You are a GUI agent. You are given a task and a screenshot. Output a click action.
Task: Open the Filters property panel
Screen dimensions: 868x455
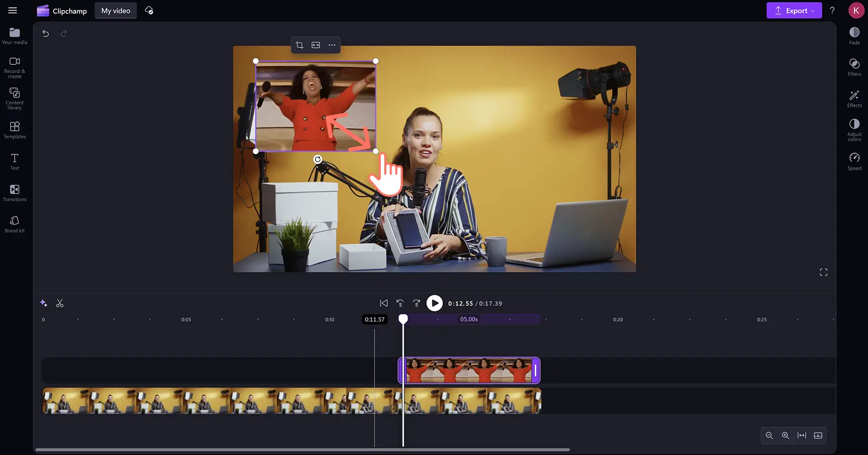pyautogui.click(x=854, y=67)
